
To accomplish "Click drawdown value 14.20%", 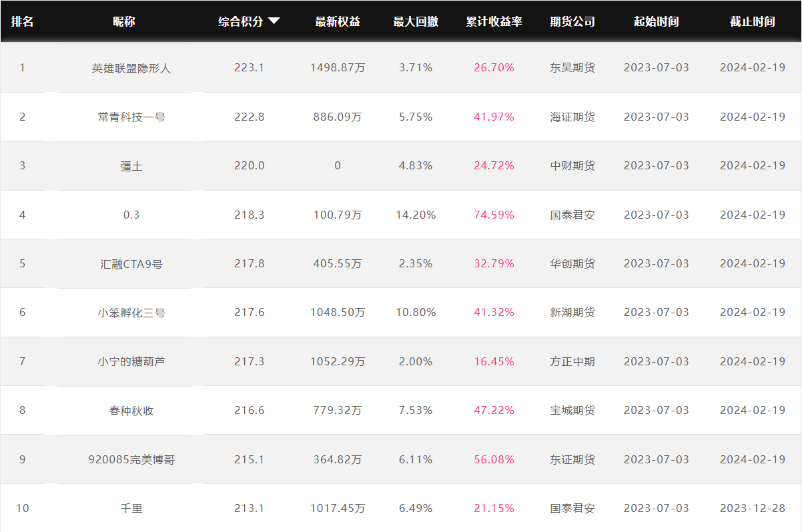I will point(416,215).
